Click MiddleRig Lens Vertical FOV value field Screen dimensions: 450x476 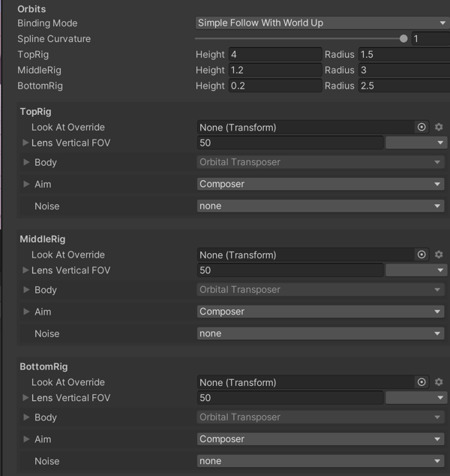click(289, 270)
